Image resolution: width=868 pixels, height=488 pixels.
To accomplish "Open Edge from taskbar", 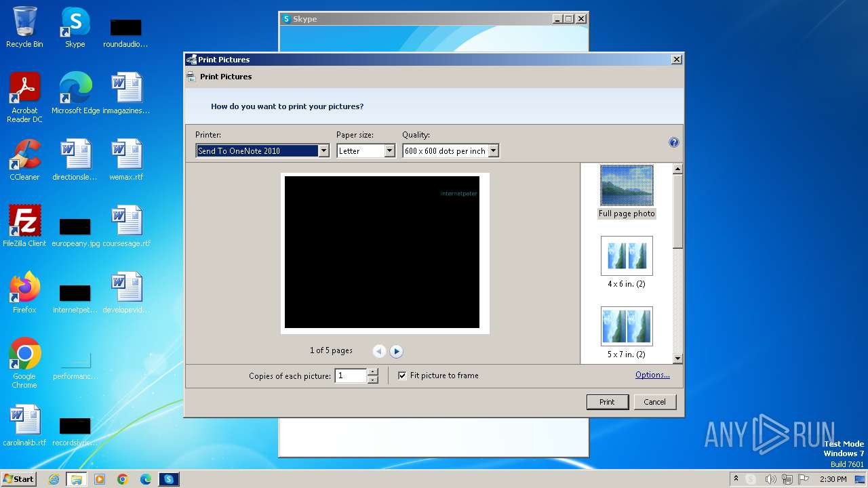I will pyautogui.click(x=146, y=479).
